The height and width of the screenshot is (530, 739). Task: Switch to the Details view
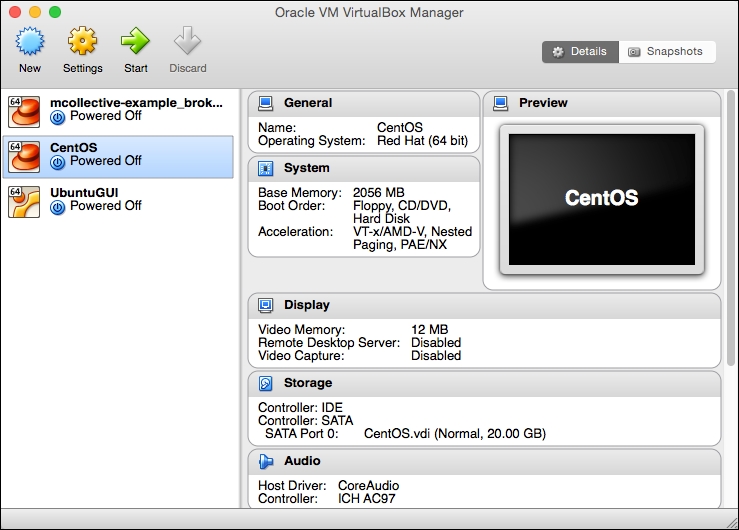(580, 52)
